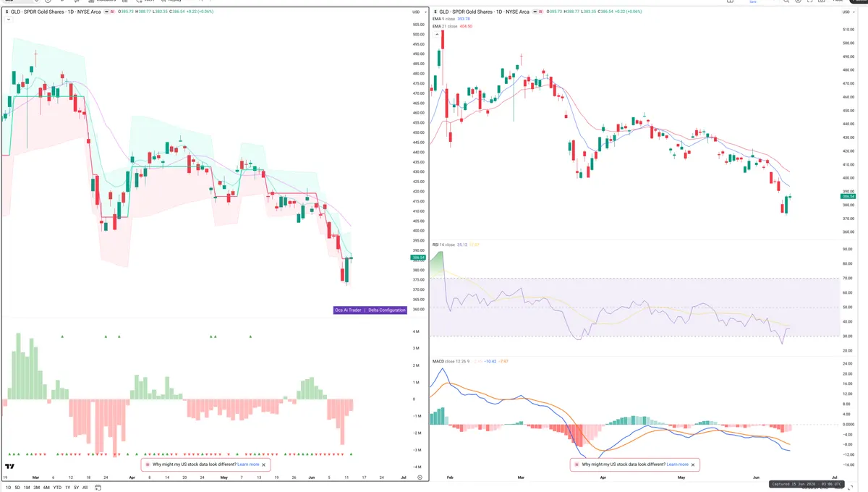Click the 4 M label on volume delta axis
Image resolution: width=868 pixels, height=492 pixels.
coord(416,331)
